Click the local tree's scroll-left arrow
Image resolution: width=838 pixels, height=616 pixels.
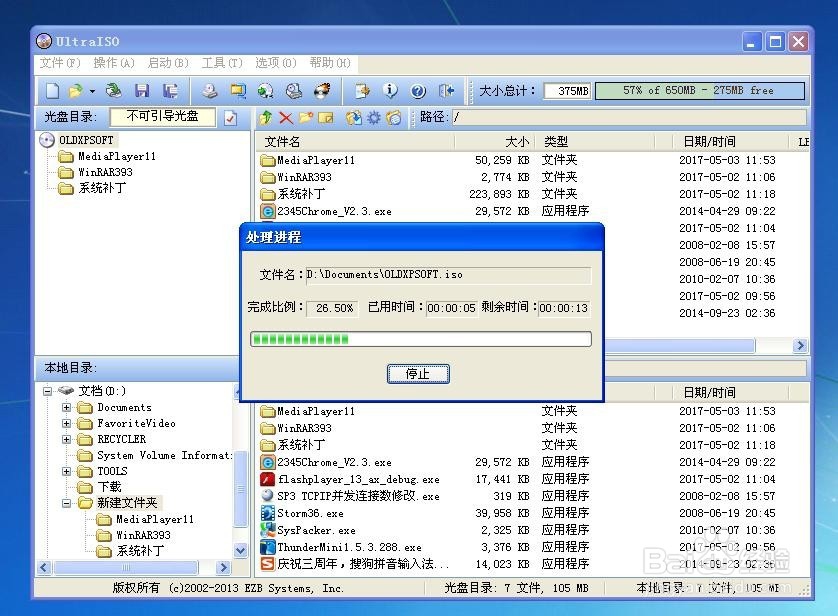coord(44,567)
